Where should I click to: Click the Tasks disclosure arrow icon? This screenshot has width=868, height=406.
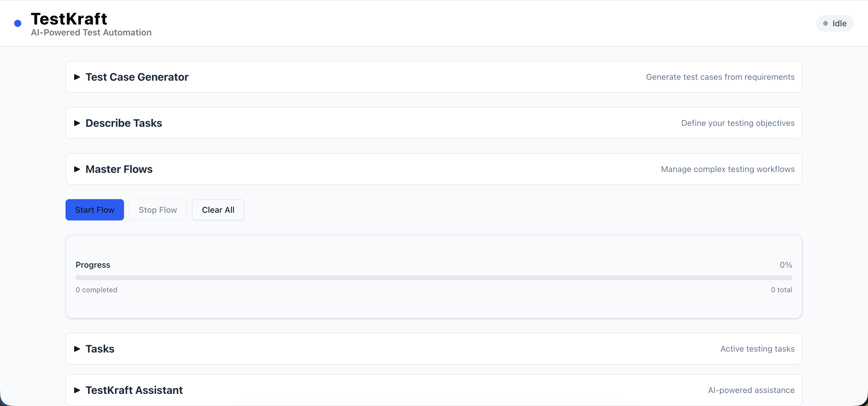pos(77,349)
